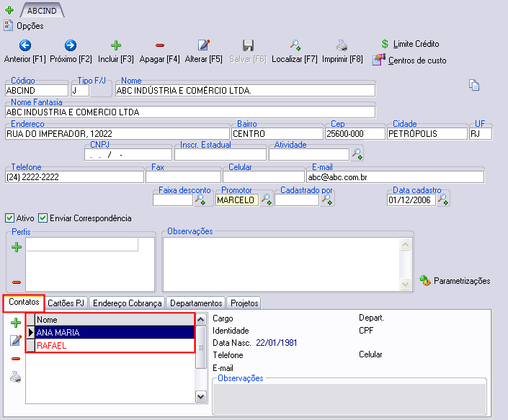Screen dimensions: 508x420
Task: Switch to the Departamentos tab
Action: [196, 303]
